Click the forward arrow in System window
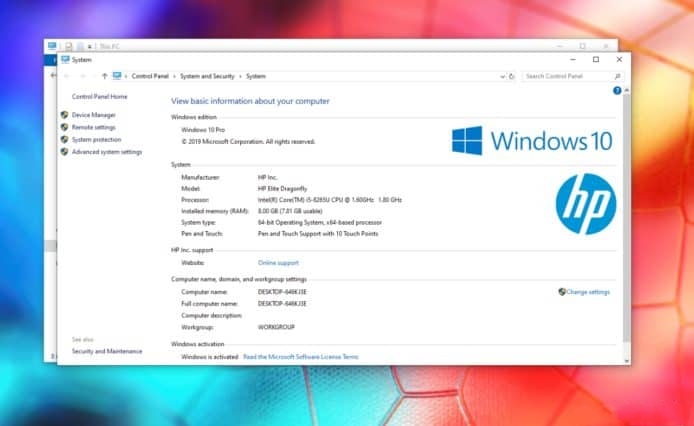Screen dimensions: 694x426 (82, 77)
